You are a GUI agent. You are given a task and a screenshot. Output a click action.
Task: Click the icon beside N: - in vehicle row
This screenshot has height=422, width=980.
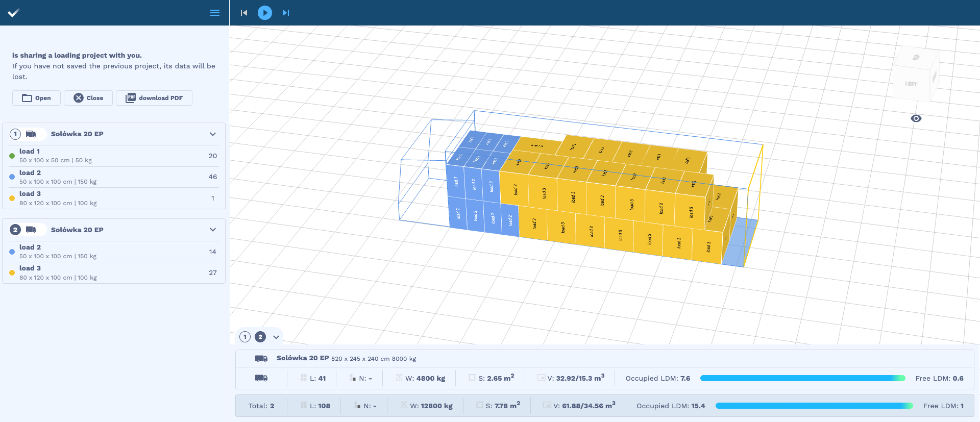[x=353, y=378]
